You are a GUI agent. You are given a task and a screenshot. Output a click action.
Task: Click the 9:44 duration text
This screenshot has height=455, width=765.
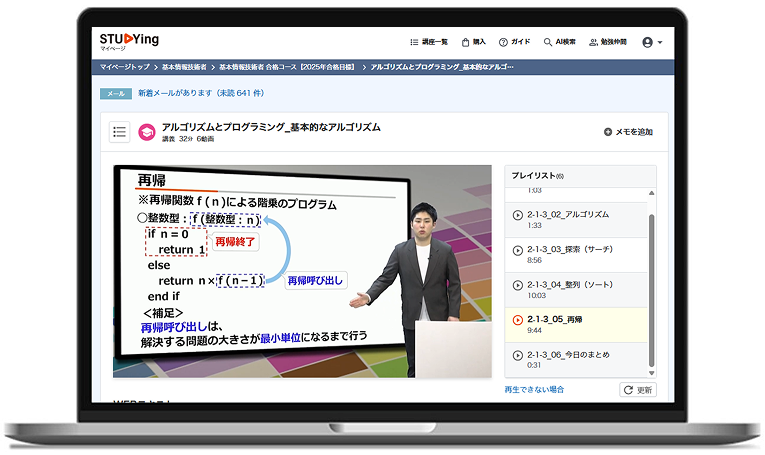point(534,331)
